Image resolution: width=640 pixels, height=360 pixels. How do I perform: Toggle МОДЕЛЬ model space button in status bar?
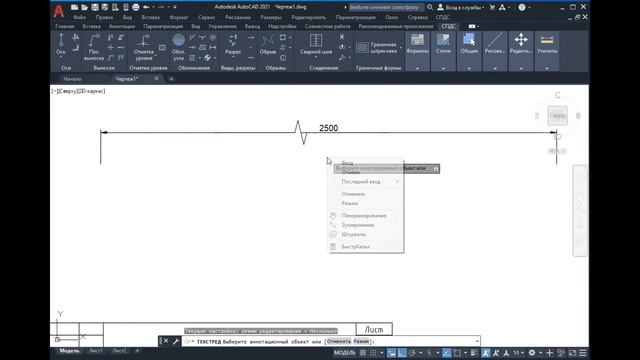345,353
